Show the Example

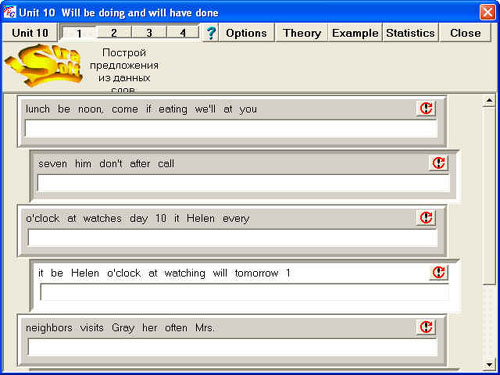(355, 33)
